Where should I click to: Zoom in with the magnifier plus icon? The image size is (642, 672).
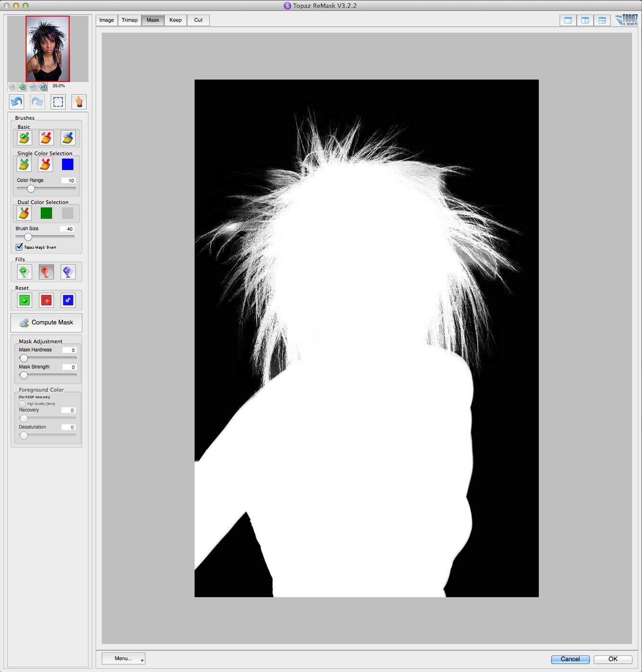[22, 87]
